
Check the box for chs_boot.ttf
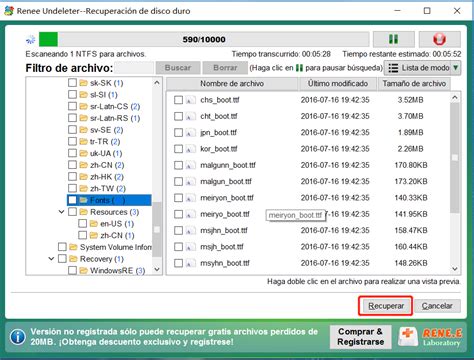pyautogui.click(x=179, y=100)
